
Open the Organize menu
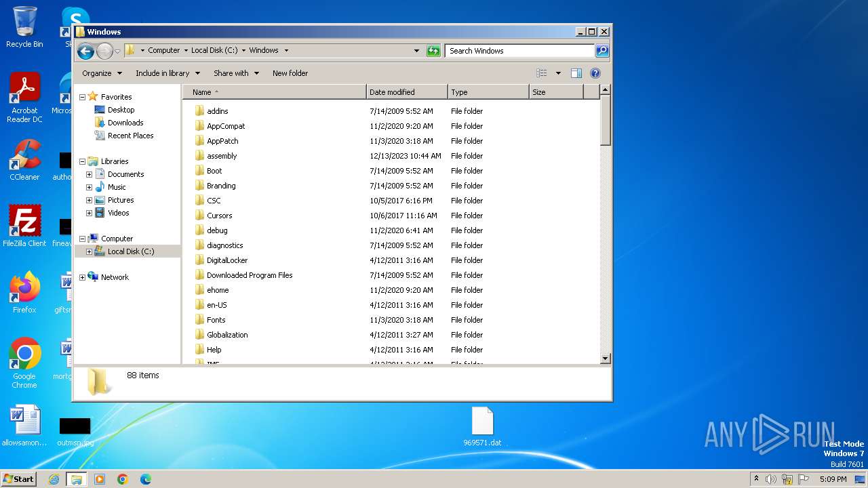point(102,73)
